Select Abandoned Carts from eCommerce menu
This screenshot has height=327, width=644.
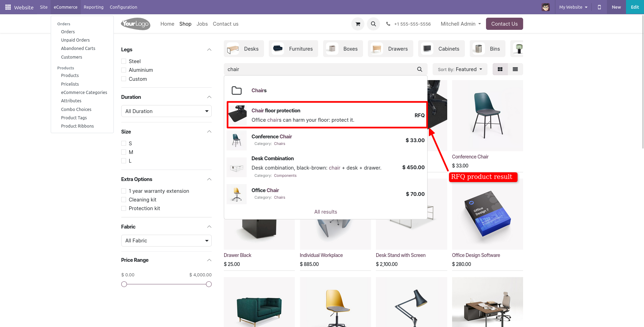[78, 49]
